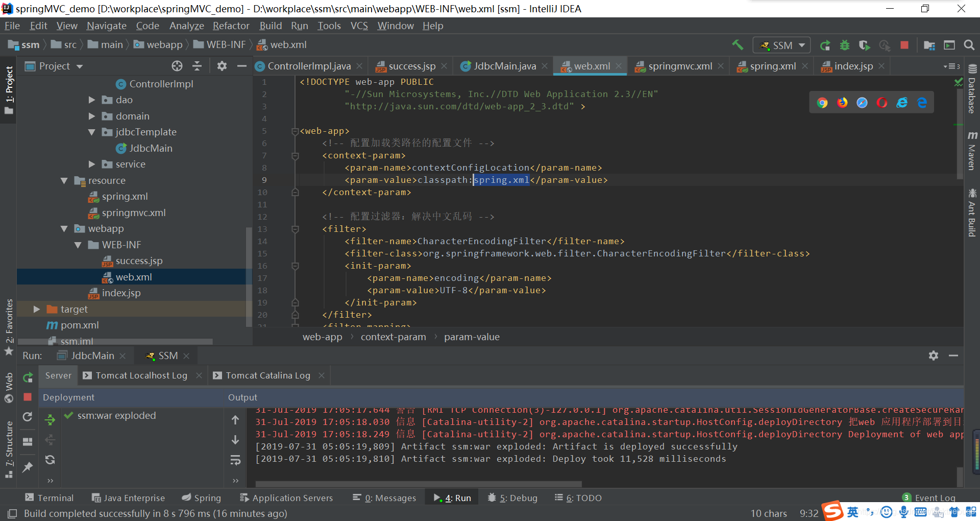Collapse the WEB-INF folder
Viewport: 980px width, 521px height.
(x=78, y=245)
